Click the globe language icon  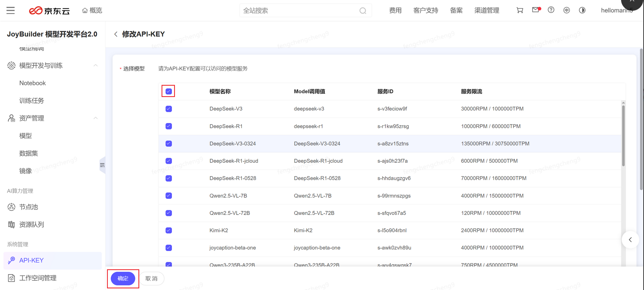[x=567, y=10]
